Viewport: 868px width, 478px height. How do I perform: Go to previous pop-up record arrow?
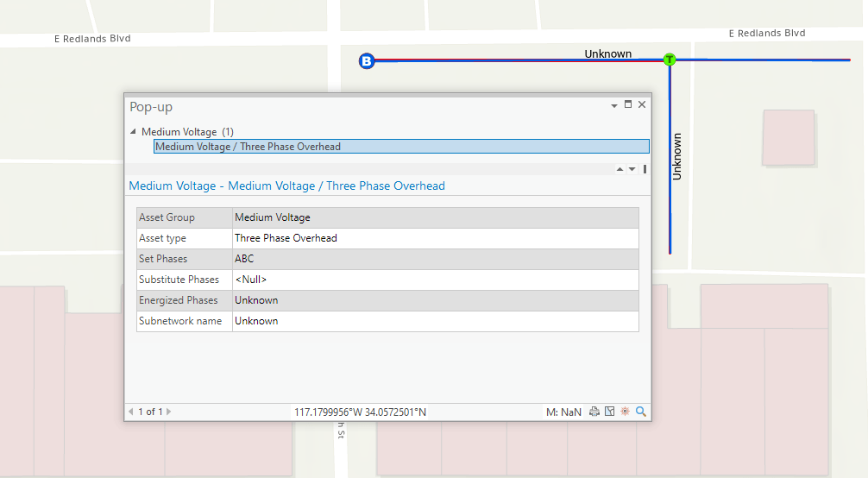[131, 412]
